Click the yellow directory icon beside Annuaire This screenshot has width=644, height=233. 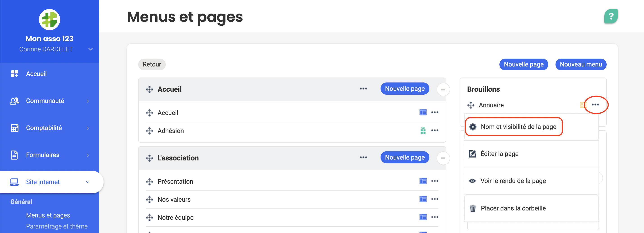(x=583, y=105)
